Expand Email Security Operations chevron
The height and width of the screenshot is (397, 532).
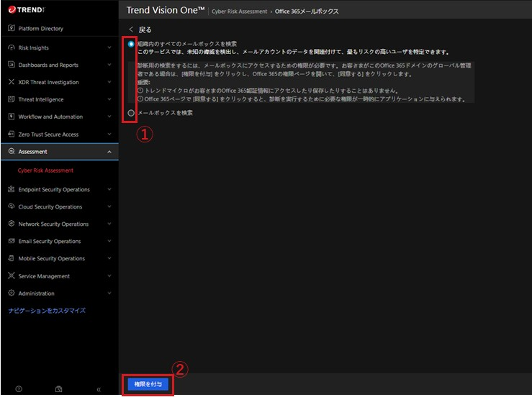[109, 241]
